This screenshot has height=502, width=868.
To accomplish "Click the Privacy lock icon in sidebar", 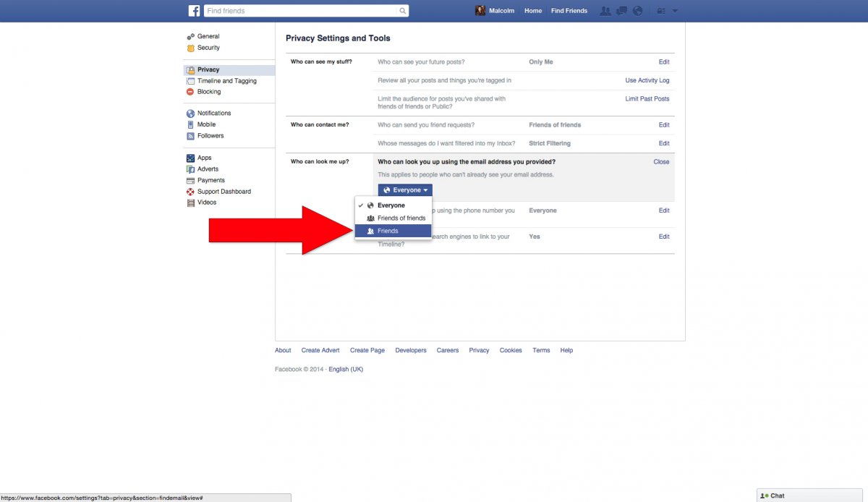I will pos(190,70).
